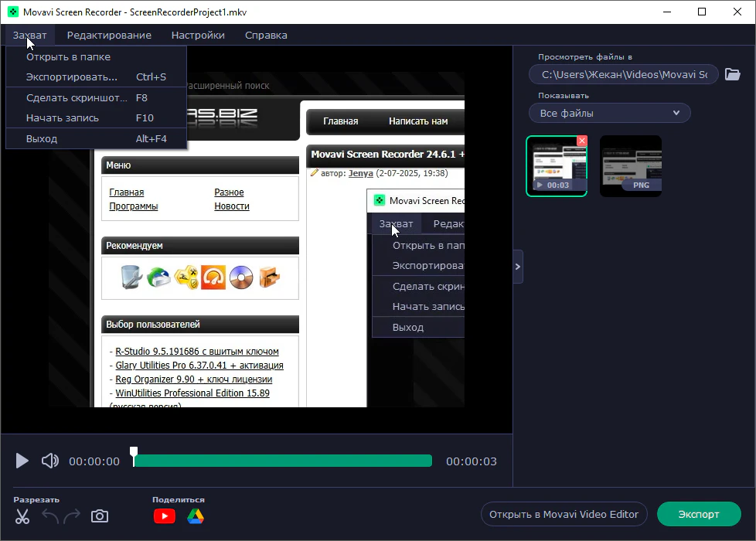Screen dimensions: 756x541
Task: Mute the sound with the speaker icon
Action: point(50,461)
